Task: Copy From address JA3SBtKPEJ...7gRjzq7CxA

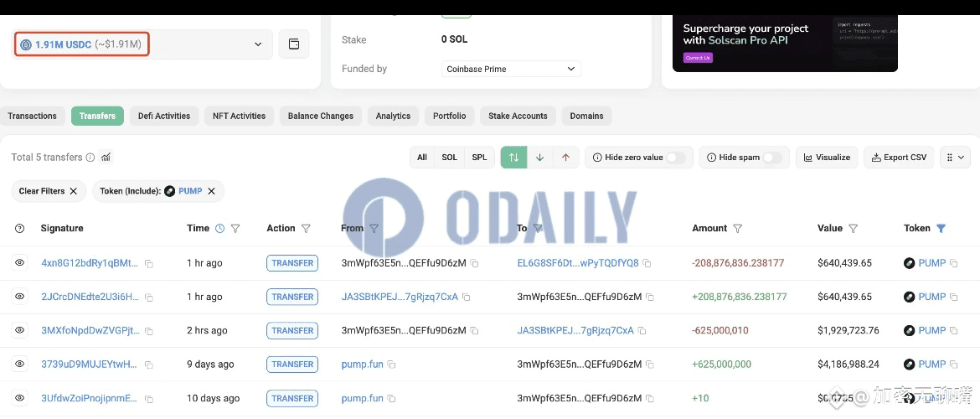Action: pyautogui.click(x=467, y=297)
